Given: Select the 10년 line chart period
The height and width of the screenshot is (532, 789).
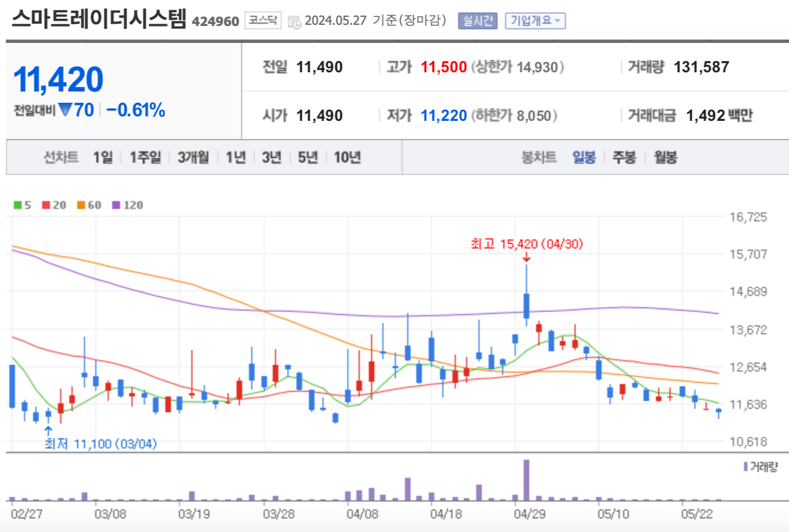Looking at the screenshot, I should [x=347, y=157].
